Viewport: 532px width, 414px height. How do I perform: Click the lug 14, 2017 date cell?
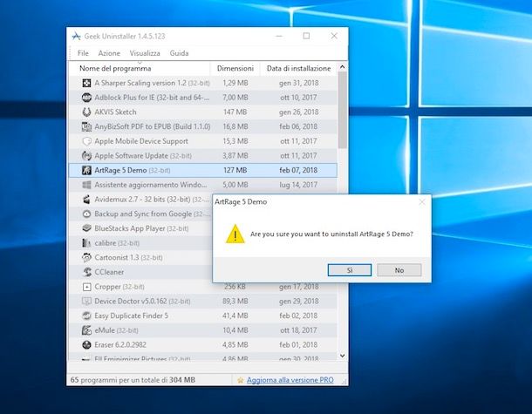coord(298,185)
